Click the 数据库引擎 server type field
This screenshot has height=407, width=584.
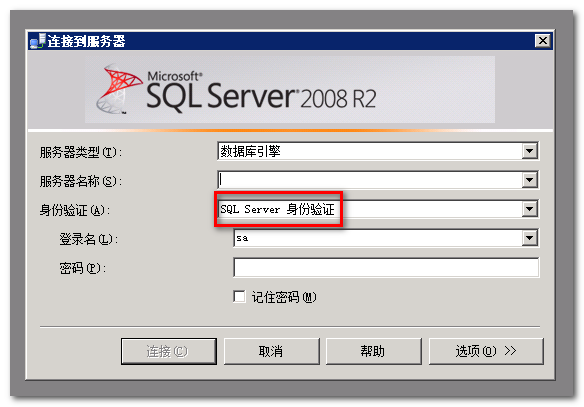pyautogui.click(x=370, y=151)
